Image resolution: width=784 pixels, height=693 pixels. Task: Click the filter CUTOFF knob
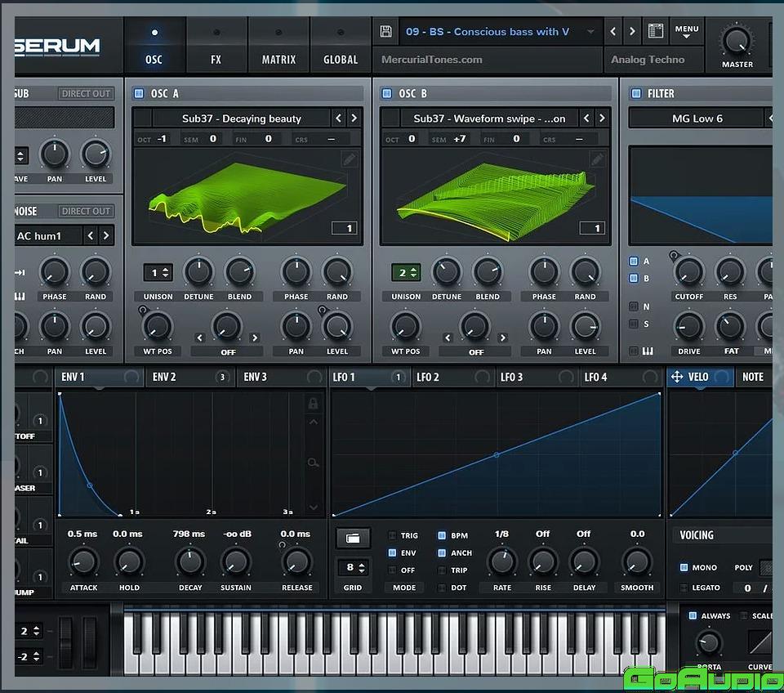point(688,272)
